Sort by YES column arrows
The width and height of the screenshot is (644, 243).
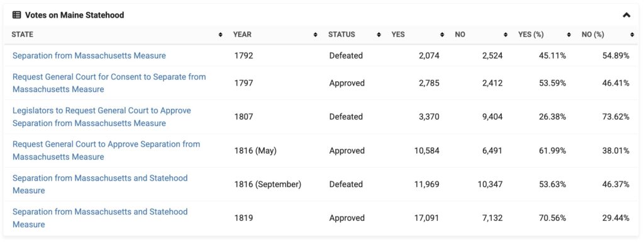pos(442,35)
